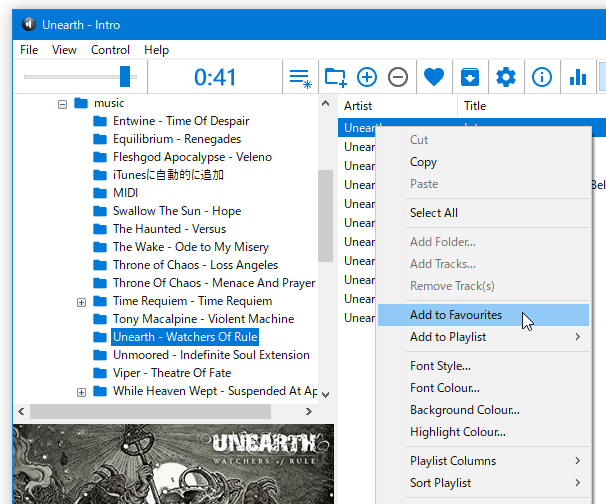
Task: Click the remove tracks minus-circle icon
Action: [398, 77]
